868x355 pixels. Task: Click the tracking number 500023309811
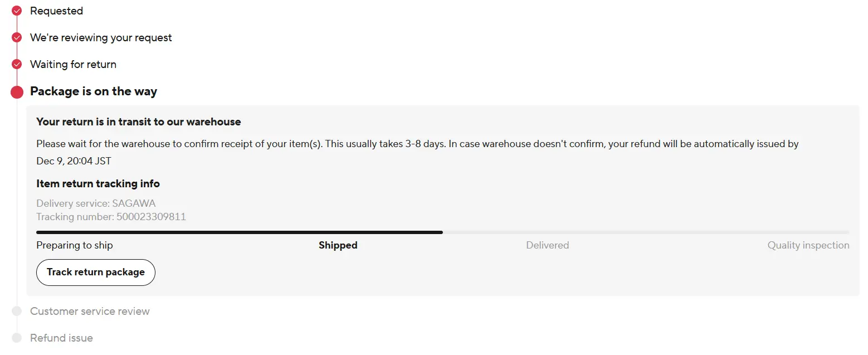[x=151, y=217]
